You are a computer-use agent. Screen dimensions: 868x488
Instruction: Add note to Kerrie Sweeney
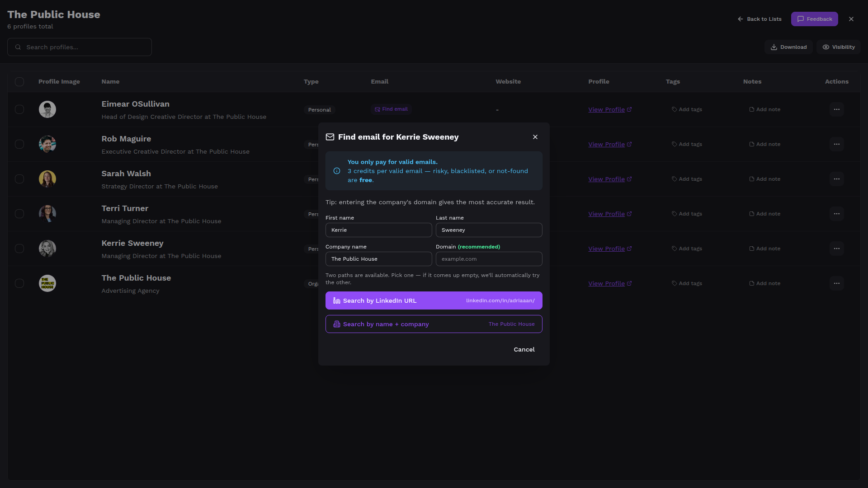(x=764, y=249)
